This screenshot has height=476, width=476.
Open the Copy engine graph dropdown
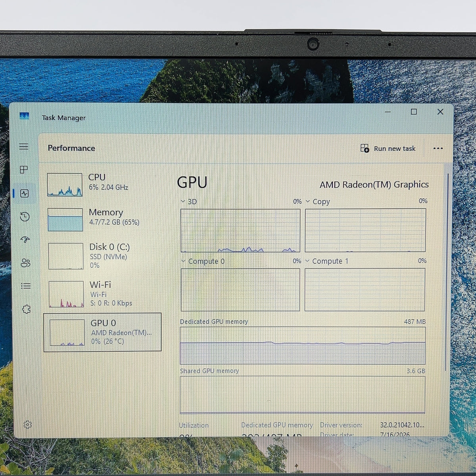pyautogui.click(x=307, y=202)
